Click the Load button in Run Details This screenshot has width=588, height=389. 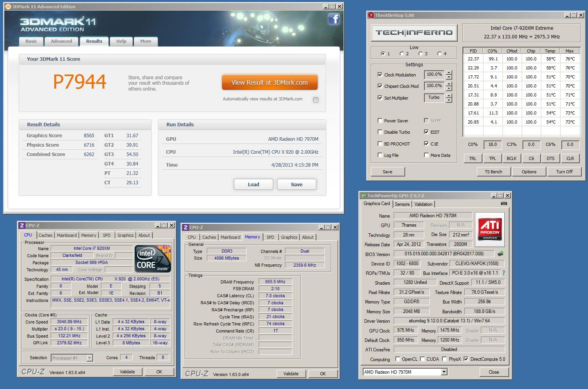click(x=254, y=184)
